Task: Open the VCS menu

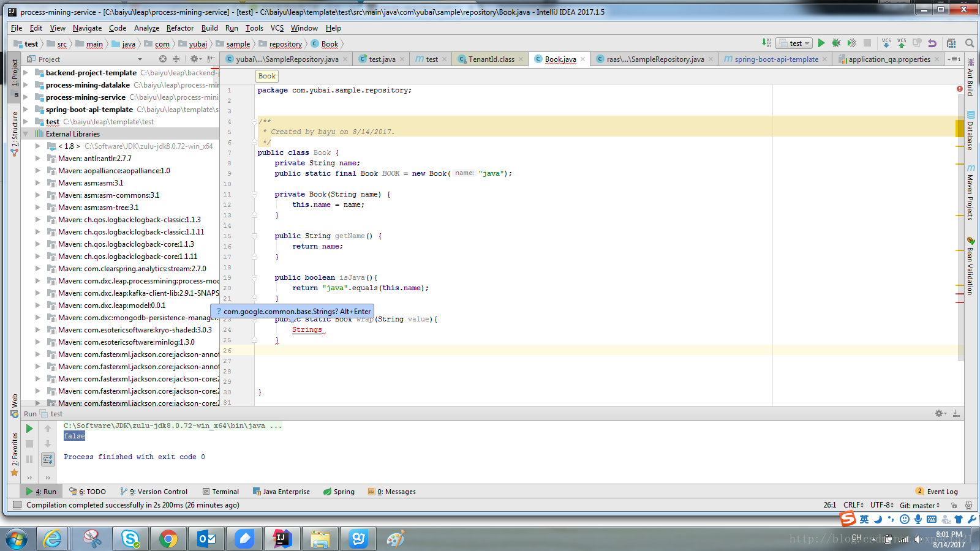Action: point(277,28)
